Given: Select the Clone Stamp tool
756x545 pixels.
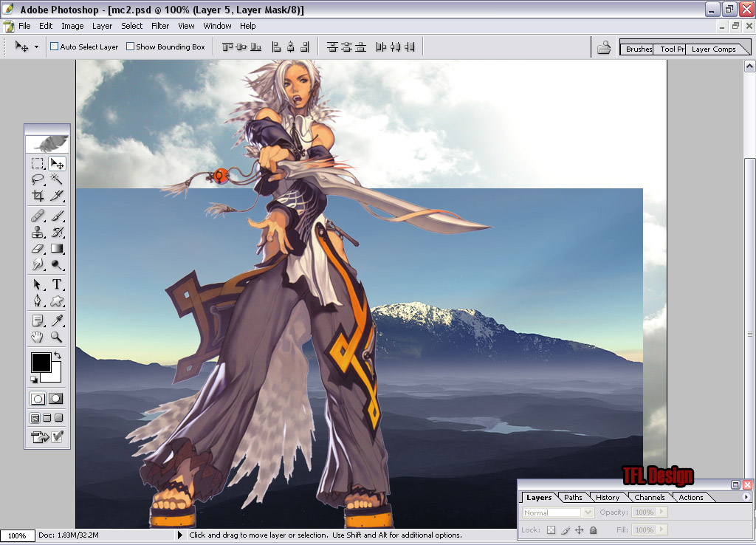Looking at the screenshot, I should click(38, 232).
